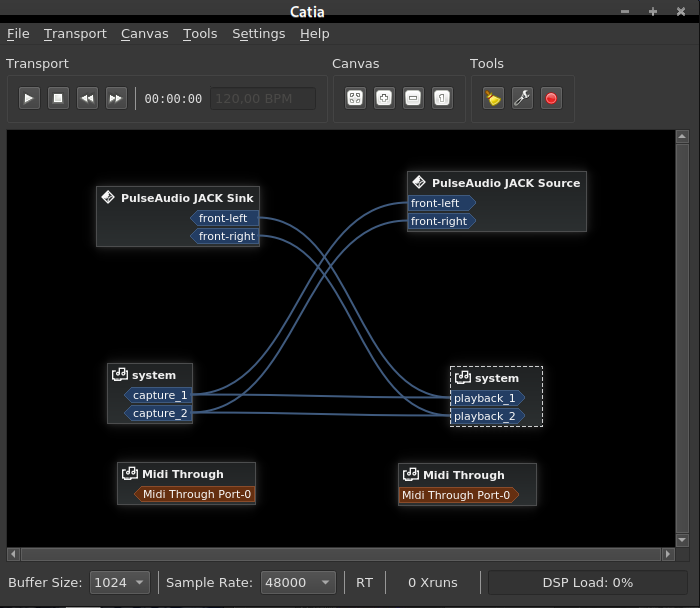Open the JACK configure wrench tool
Viewport: 700px width, 608px height.
(522, 98)
